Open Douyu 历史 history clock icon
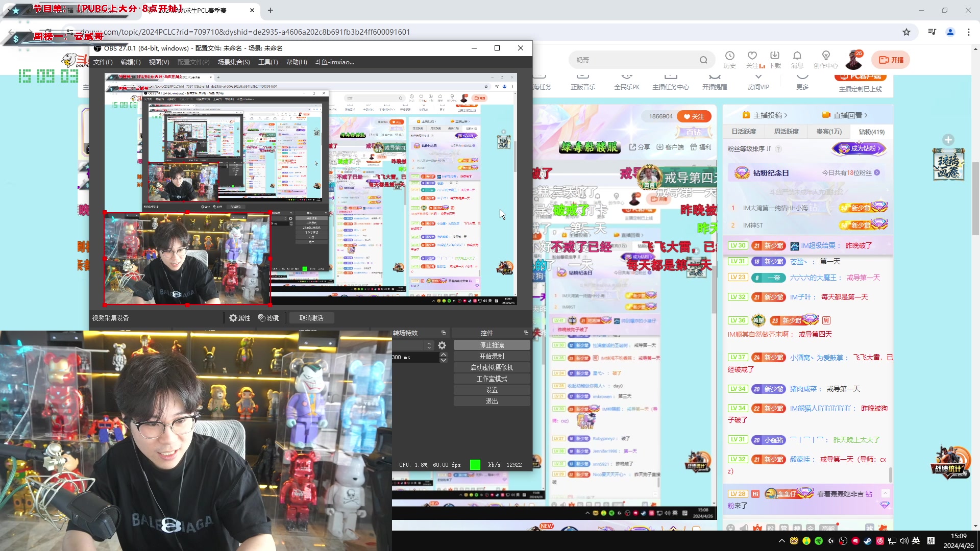980x551 pixels. click(730, 56)
